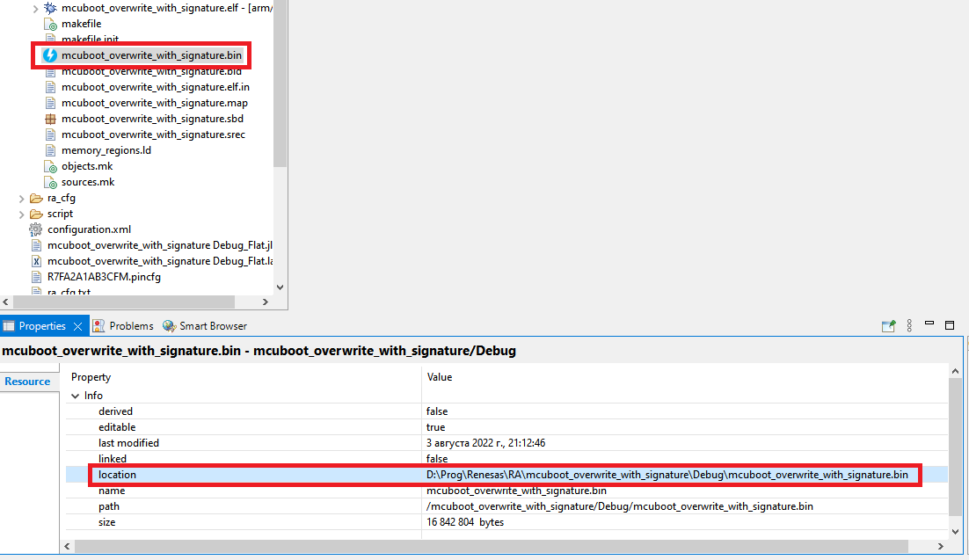
Task: Select the mcuboot_overwrite_with_signature.sbd file icon
Action: pyautogui.click(x=50, y=118)
